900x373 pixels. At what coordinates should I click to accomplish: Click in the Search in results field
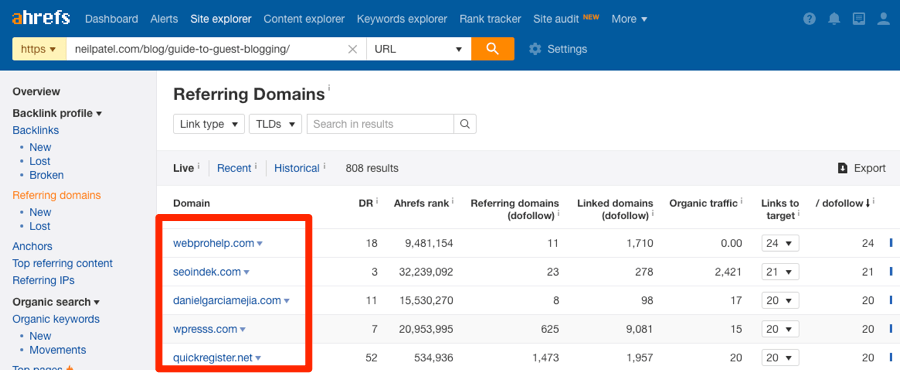pyautogui.click(x=381, y=124)
